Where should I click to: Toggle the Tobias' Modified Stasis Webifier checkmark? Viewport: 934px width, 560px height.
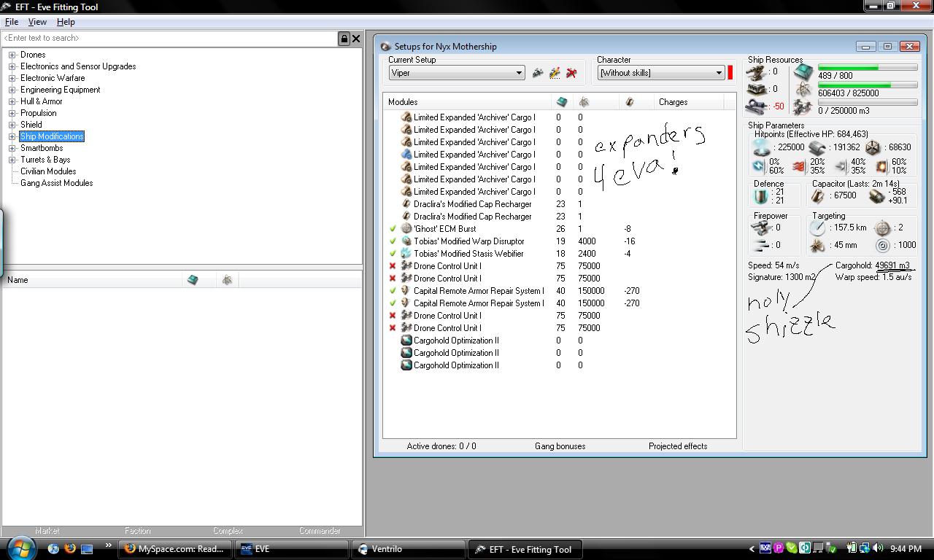393,254
